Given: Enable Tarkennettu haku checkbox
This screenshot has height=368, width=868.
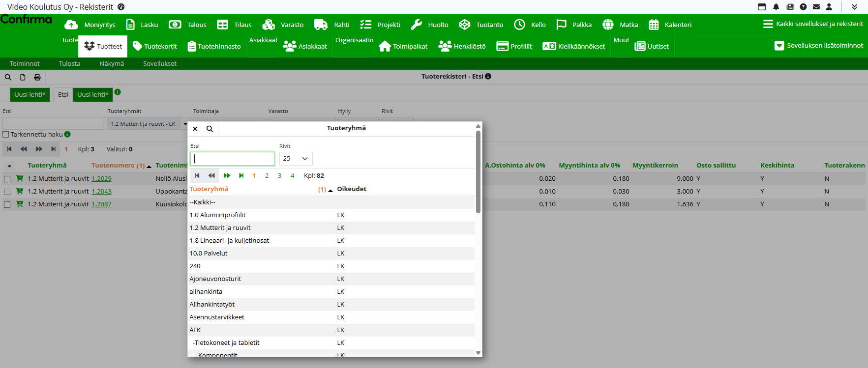Looking at the screenshot, I should (6, 135).
